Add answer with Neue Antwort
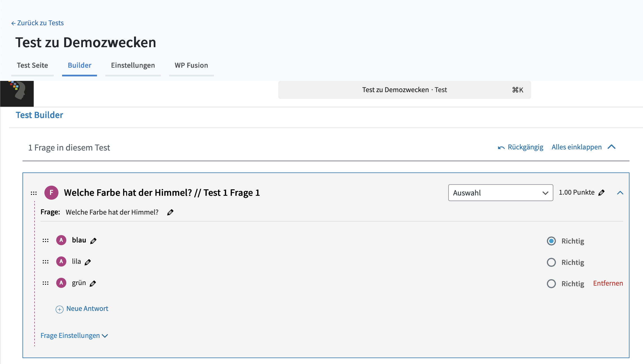The image size is (643, 364). point(87,309)
